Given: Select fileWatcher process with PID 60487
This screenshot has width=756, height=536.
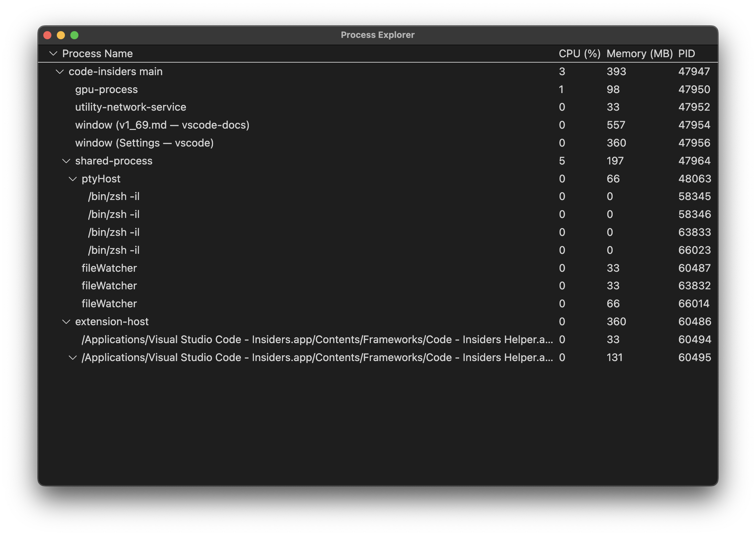Looking at the screenshot, I should (109, 268).
